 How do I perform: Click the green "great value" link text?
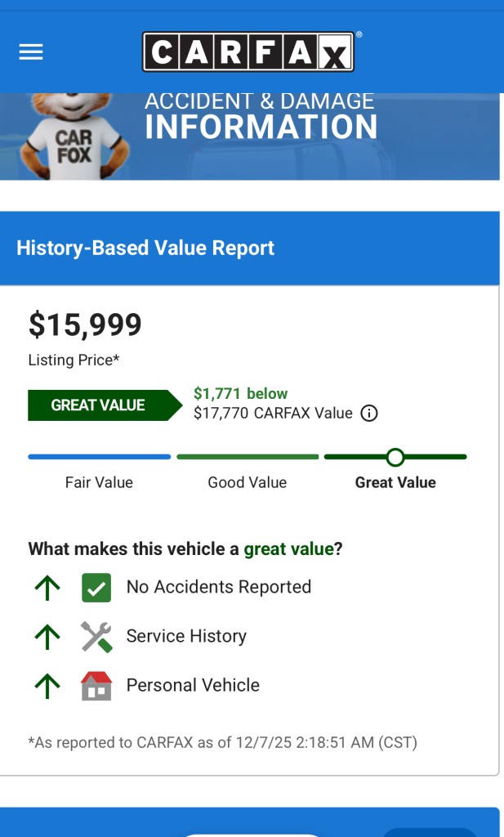(x=288, y=549)
